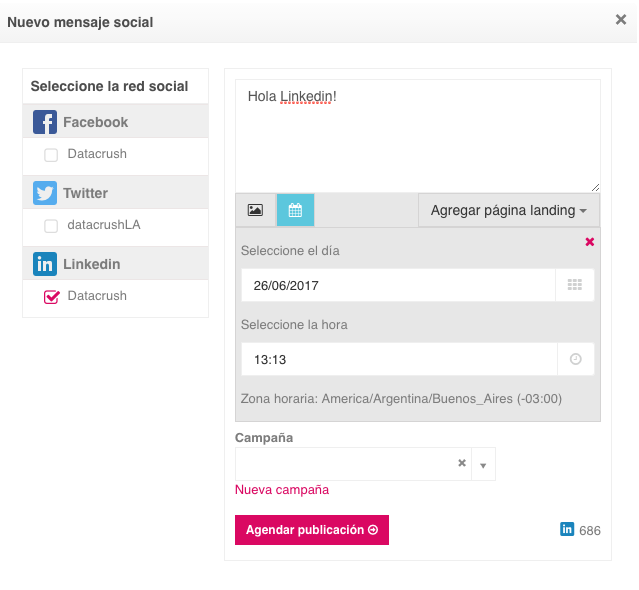
Task: Open date picker grid icon
Action: (x=575, y=285)
